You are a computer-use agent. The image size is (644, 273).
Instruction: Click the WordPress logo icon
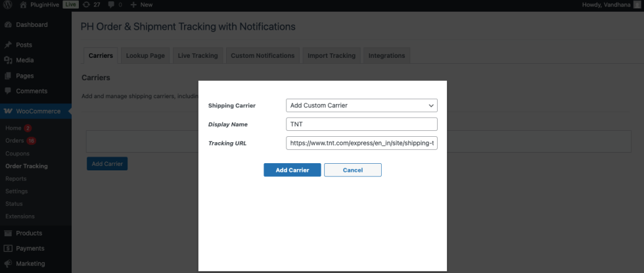coord(8,5)
